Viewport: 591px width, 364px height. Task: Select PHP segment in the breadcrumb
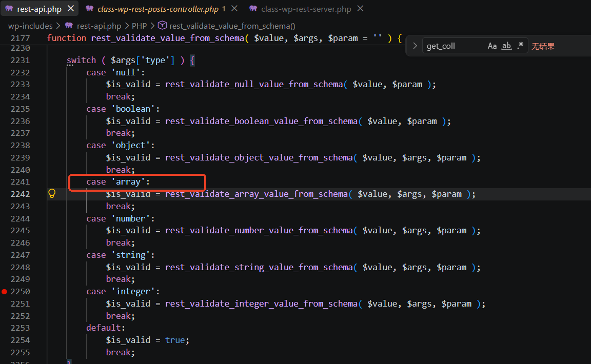tap(139, 26)
